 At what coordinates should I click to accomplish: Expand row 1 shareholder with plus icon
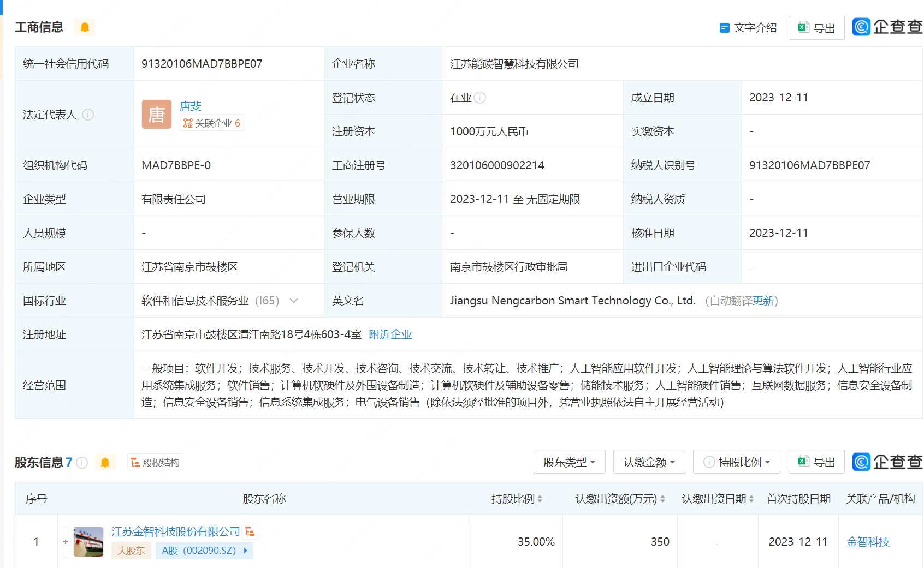(x=66, y=542)
